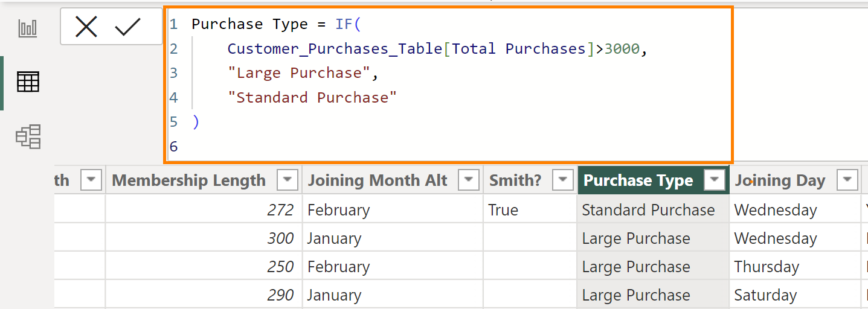Commit the formula with the checkmark icon
The image size is (868, 309).
(x=127, y=27)
